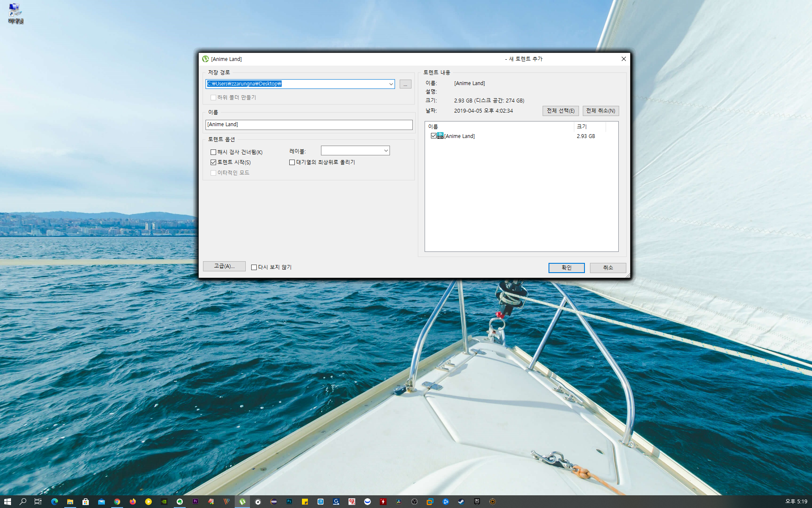Open Microsoft Edge from taskbar
This screenshot has width=812, height=508.
[x=55, y=502]
